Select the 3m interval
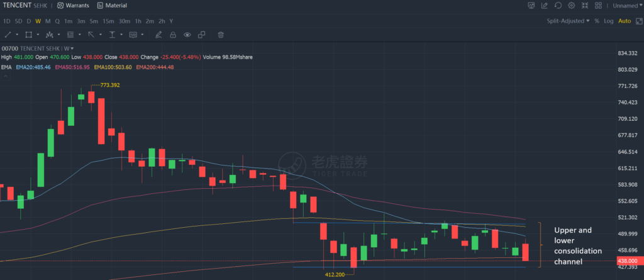The width and height of the screenshot is (644, 280). [81, 21]
